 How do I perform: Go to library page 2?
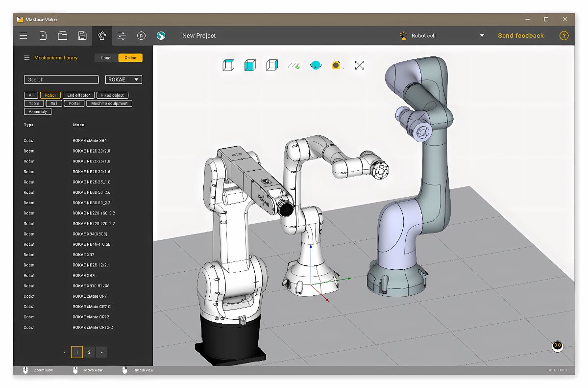[x=89, y=352]
